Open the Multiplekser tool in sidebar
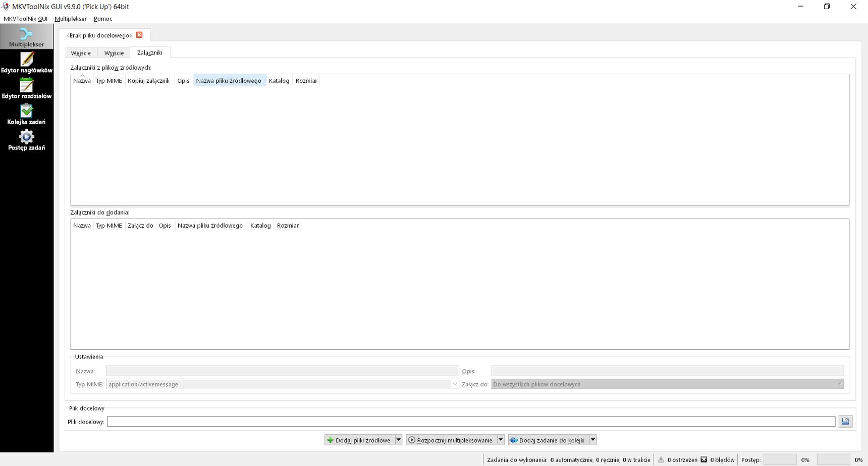The width and height of the screenshot is (868, 466). coord(26,37)
